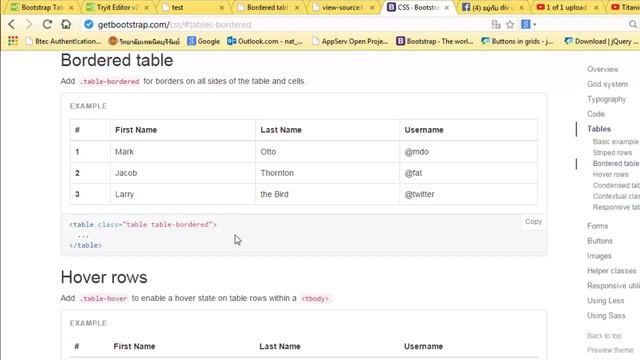Close the view-source tab
The width and height of the screenshot is (640, 360).
(x=372, y=7)
